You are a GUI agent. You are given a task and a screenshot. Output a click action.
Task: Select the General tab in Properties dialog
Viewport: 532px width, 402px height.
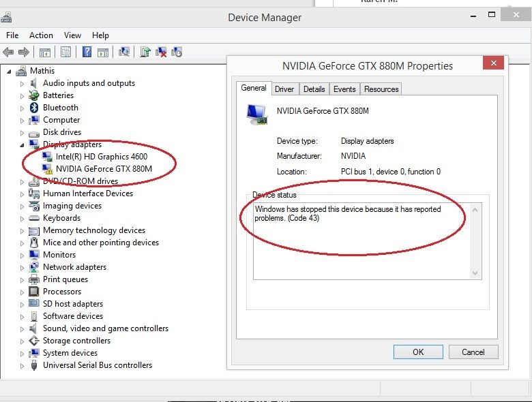254,88
